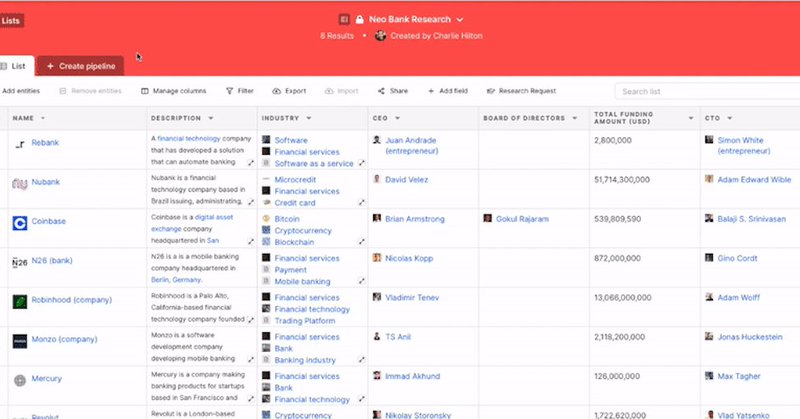Click the Mercury globe logo icon
This screenshot has width=800, height=419.
click(x=20, y=380)
